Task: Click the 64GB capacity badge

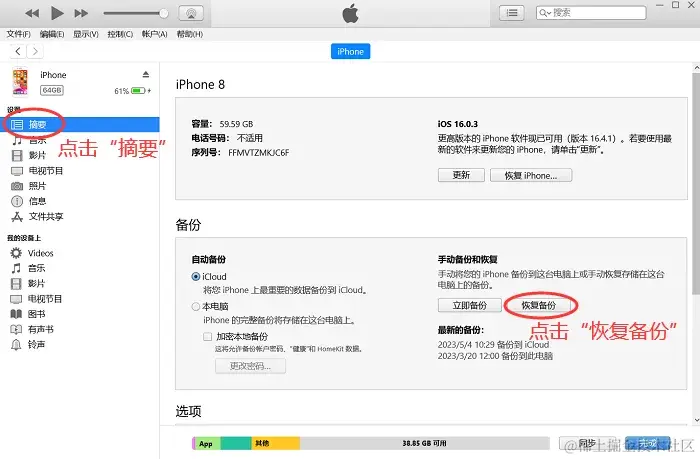Action: (x=52, y=90)
